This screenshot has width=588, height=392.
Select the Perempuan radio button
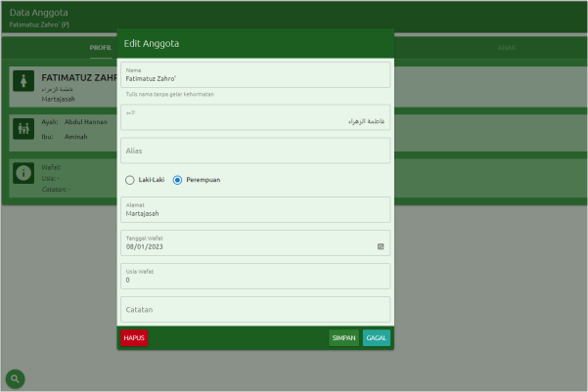click(177, 180)
